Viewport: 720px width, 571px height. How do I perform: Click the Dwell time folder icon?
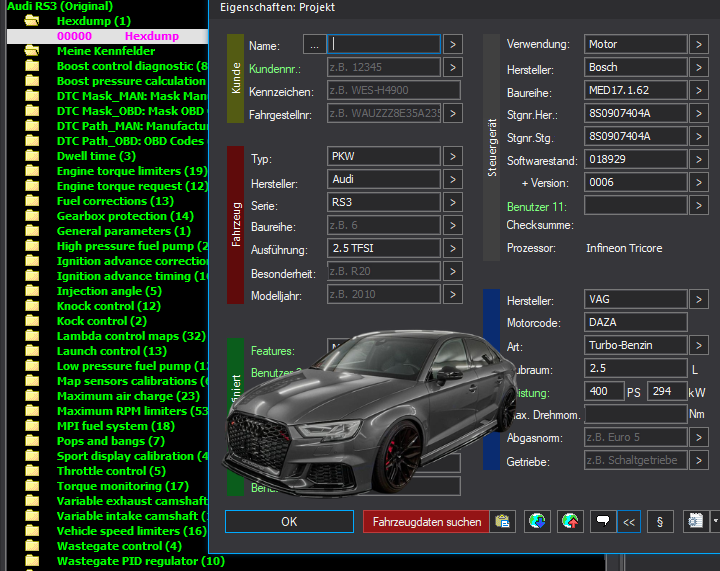[x=32, y=156]
